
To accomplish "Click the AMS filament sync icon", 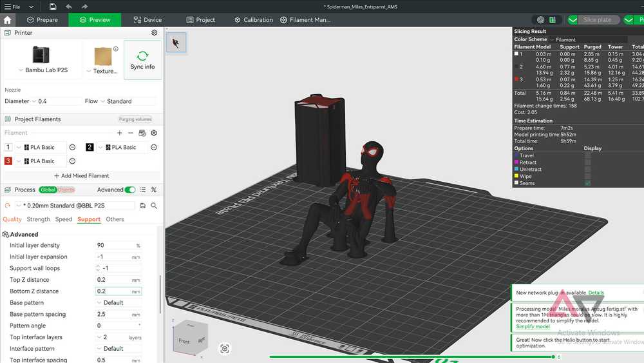I will (142, 133).
